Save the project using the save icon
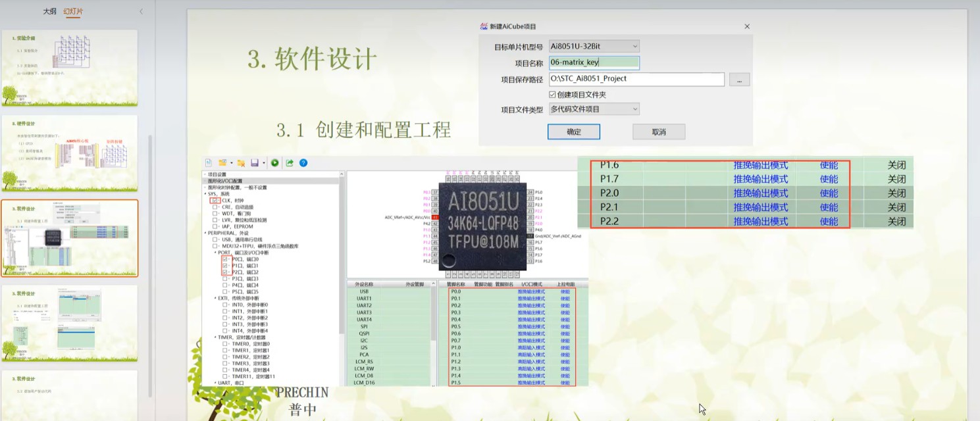 pos(255,162)
